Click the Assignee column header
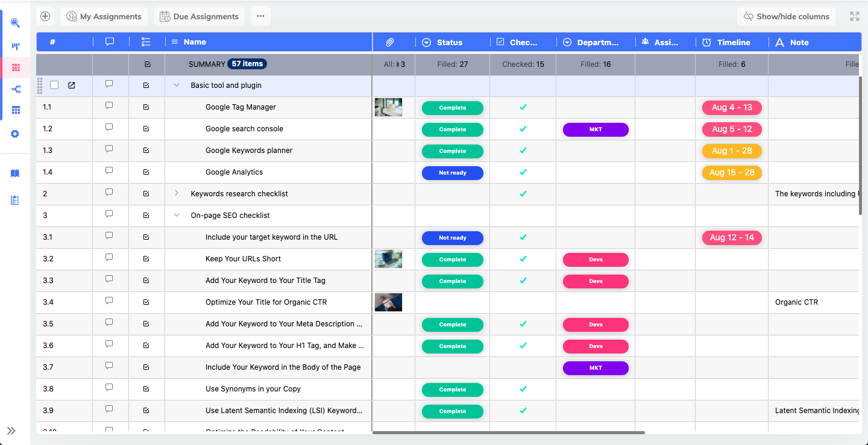Viewport: 868px width, 445px height. [666, 42]
